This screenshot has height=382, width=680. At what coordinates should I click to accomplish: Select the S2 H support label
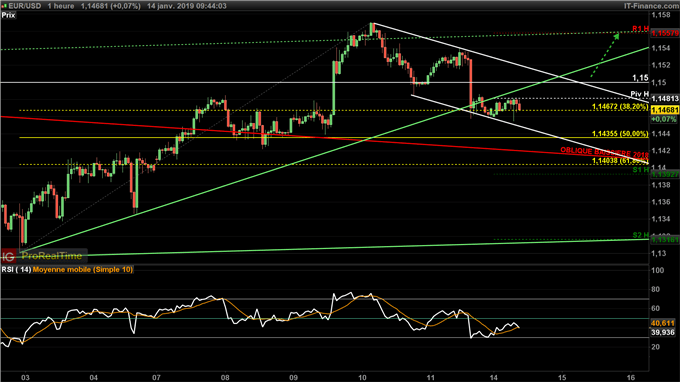pos(641,235)
